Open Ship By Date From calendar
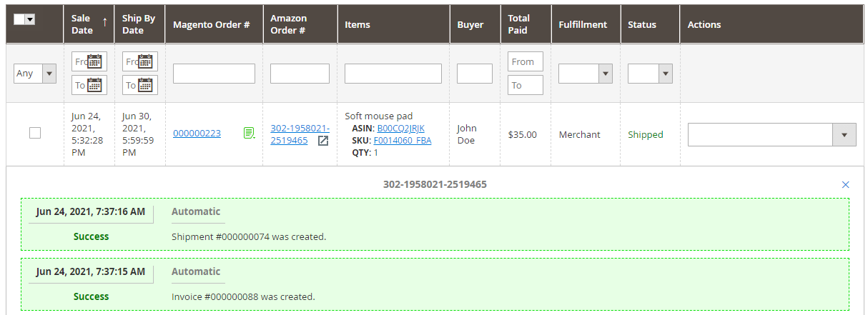 pos(145,61)
